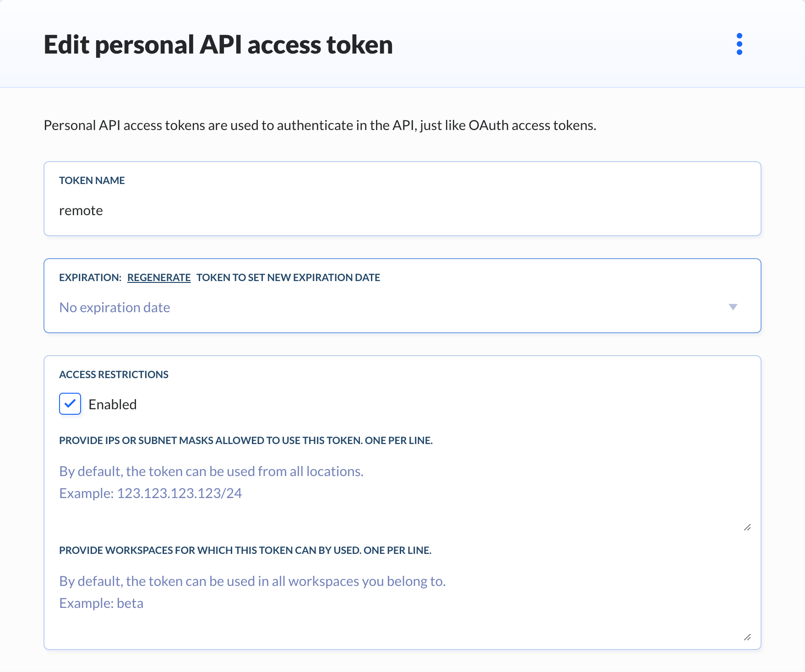Follow the Regenerate link

[x=159, y=277]
